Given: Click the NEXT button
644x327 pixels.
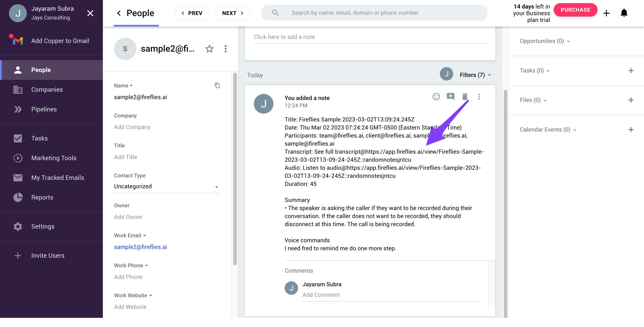Looking at the screenshot, I should click(232, 13).
